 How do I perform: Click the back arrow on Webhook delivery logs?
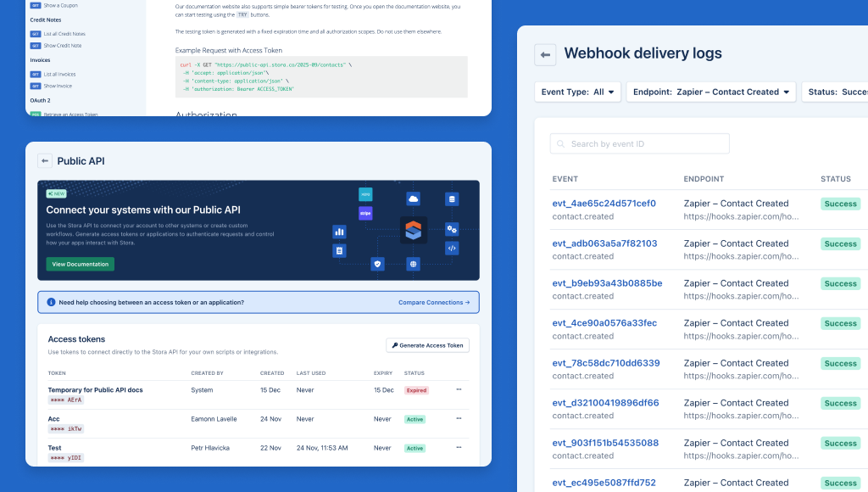543,53
